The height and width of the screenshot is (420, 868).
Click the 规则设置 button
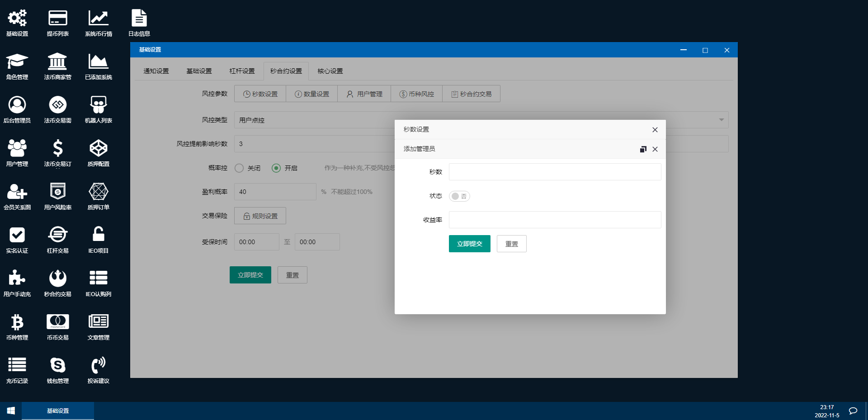pyautogui.click(x=260, y=216)
